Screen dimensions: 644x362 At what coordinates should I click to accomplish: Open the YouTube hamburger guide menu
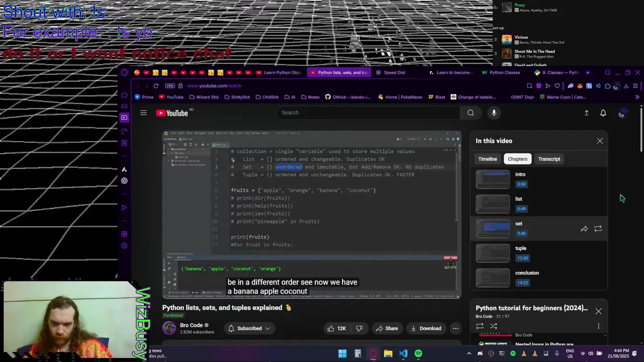coord(143,113)
